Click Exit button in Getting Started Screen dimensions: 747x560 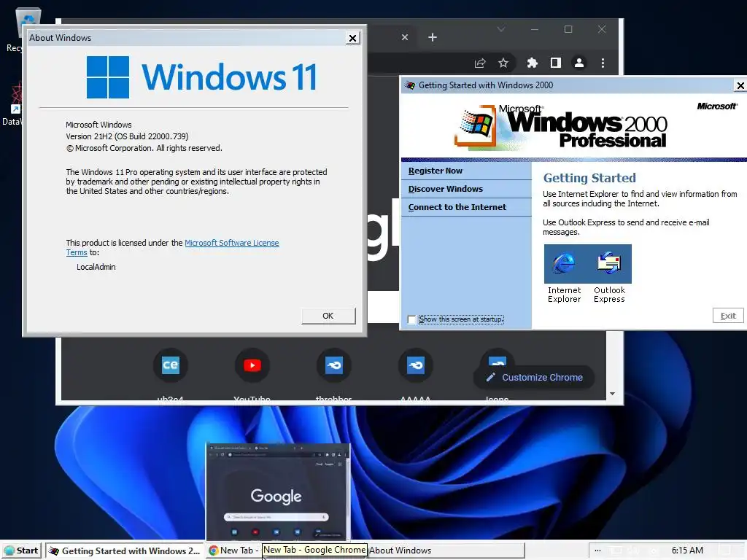coord(727,316)
